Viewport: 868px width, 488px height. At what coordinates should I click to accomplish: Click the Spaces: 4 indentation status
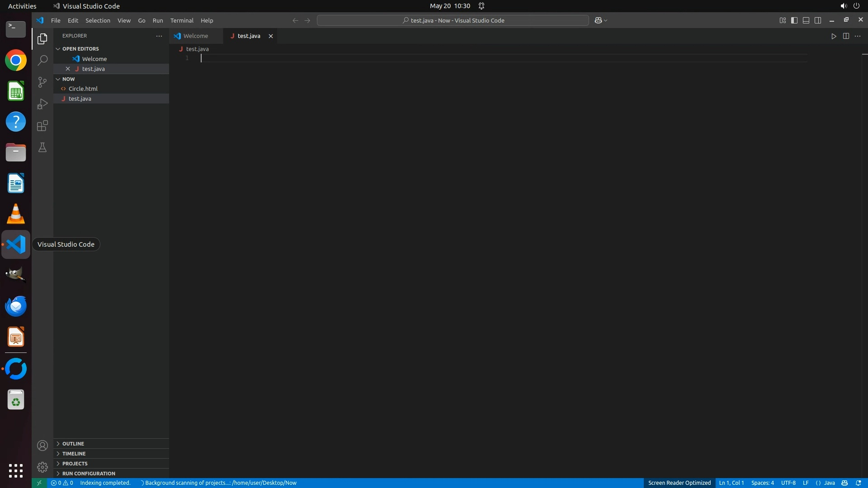tap(762, 483)
